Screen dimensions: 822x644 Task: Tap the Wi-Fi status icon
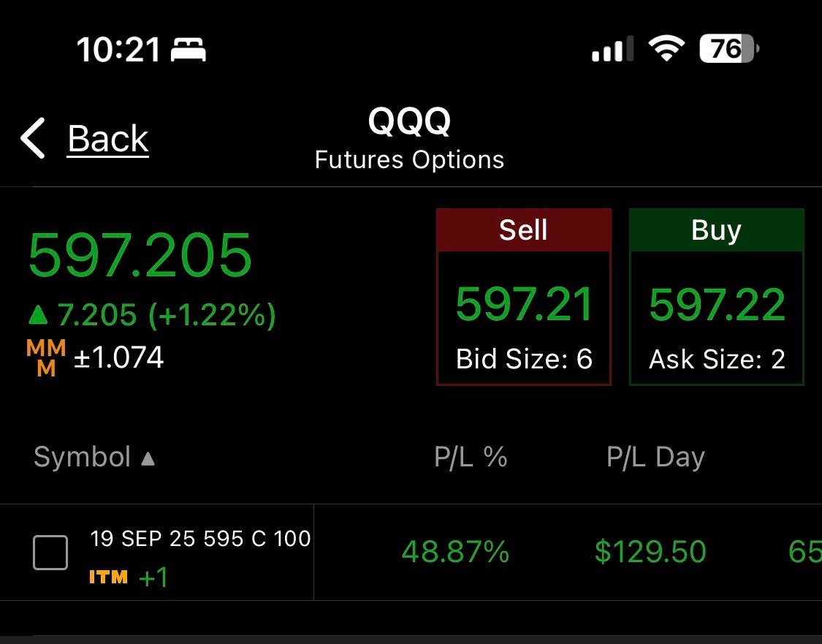666,49
